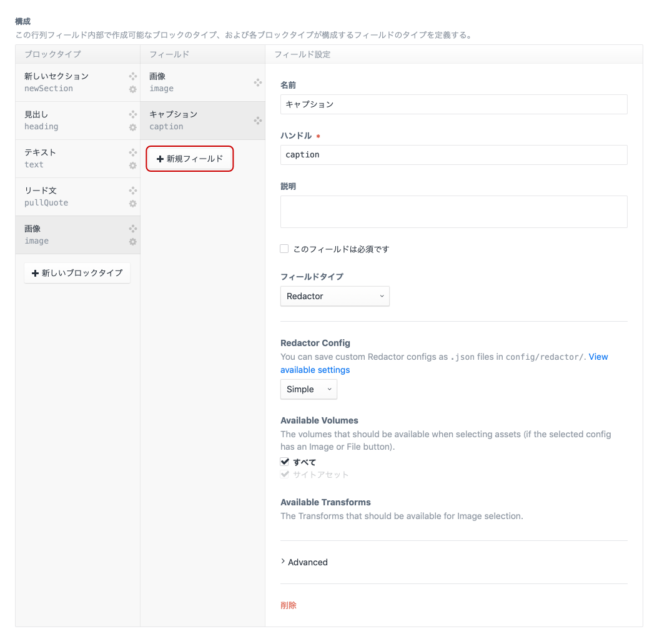Click the 新規フィールド button
The width and height of the screenshot is (657, 644).
190,159
